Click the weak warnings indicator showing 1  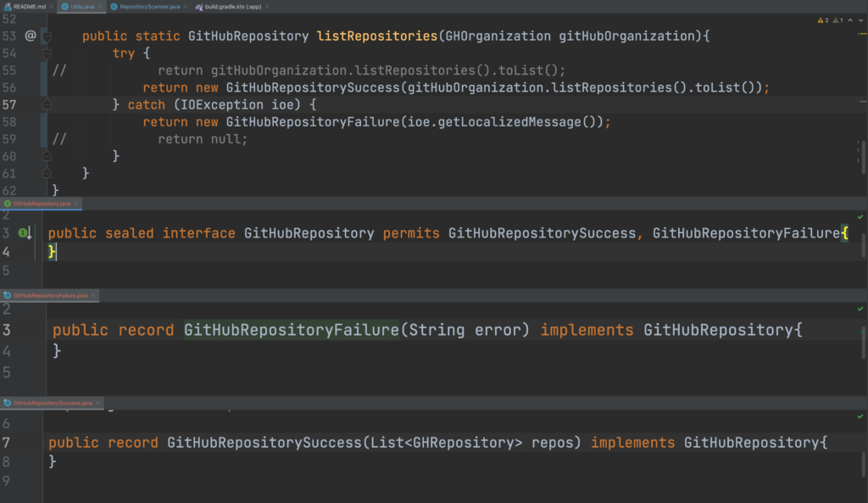pyautogui.click(x=837, y=20)
